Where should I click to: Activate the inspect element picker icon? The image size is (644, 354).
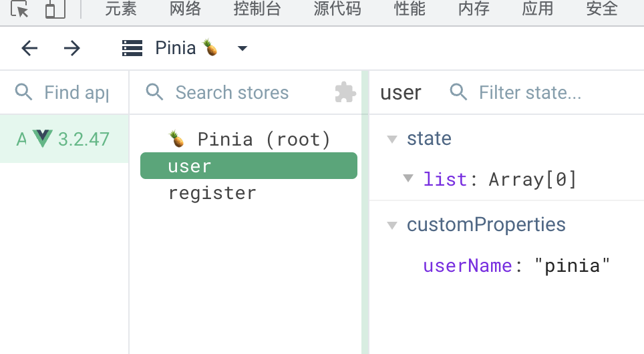(x=19, y=9)
